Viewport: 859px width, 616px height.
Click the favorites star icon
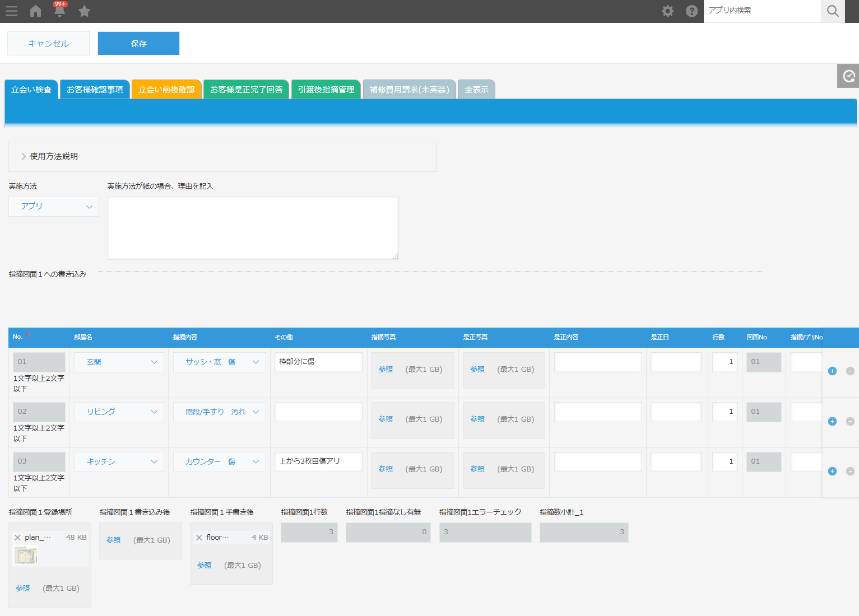(84, 11)
